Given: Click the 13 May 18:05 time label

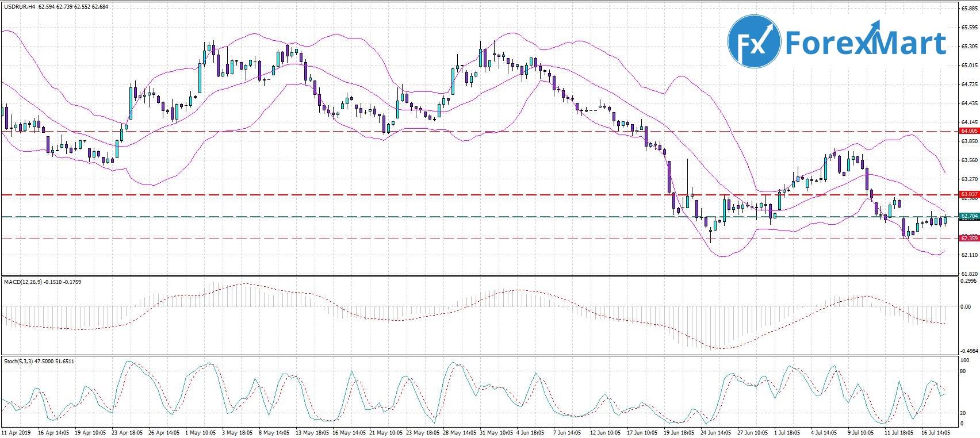Looking at the screenshot, I should (312, 432).
